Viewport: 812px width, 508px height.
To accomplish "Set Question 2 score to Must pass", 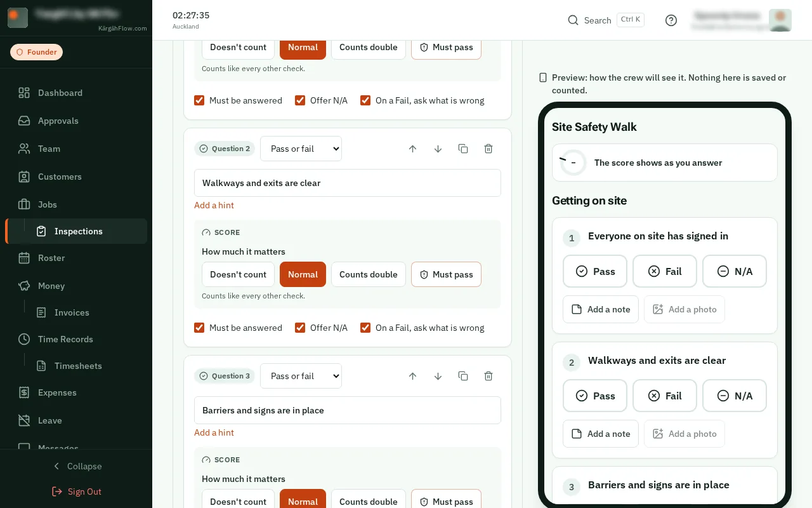I will (446, 274).
